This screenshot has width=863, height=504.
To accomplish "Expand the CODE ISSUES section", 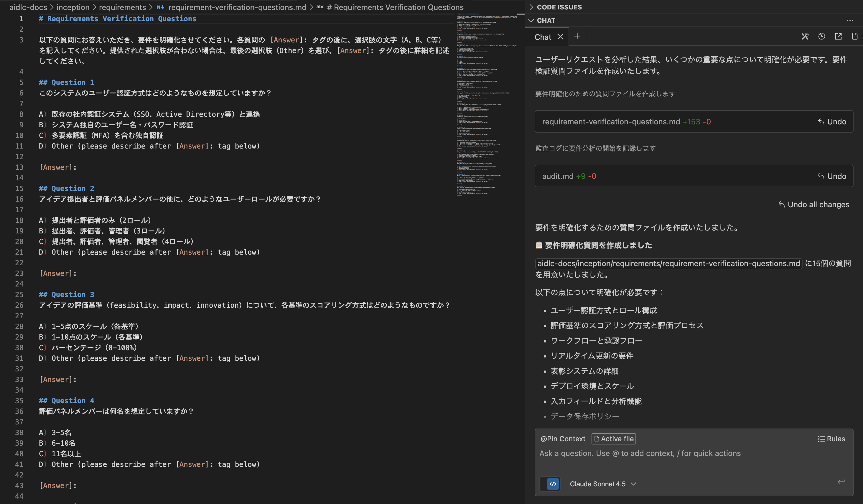I will pyautogui.click(x=531, y=7).
